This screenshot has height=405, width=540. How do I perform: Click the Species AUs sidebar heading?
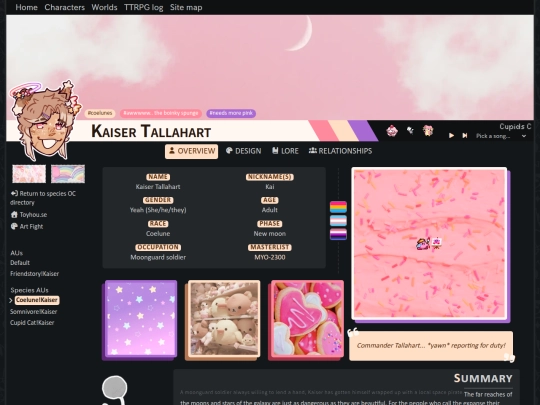pyautogui.click(x=30, y=290)
